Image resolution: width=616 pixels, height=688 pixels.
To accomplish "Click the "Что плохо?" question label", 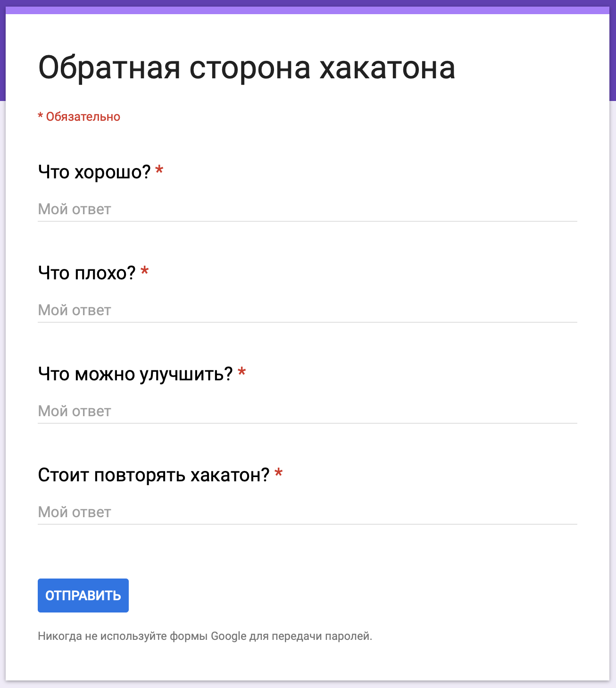I will click(x=87, y=273).
